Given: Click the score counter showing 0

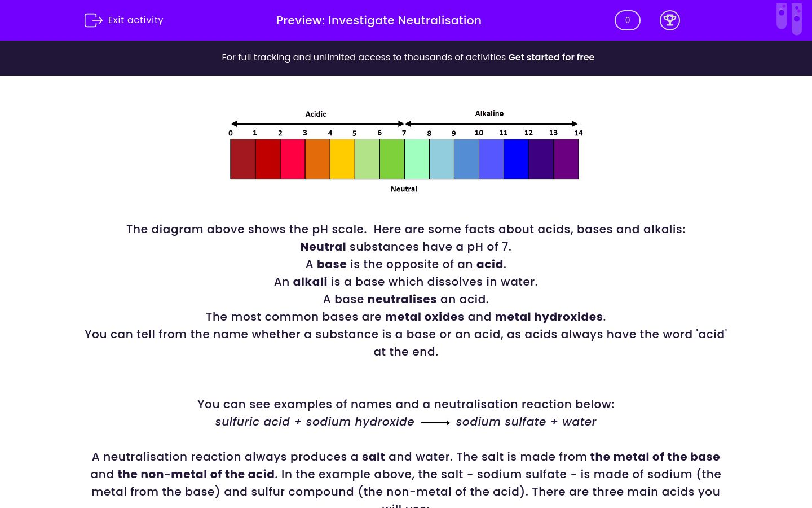Looking at the screenshot, I should click(627, 20).
